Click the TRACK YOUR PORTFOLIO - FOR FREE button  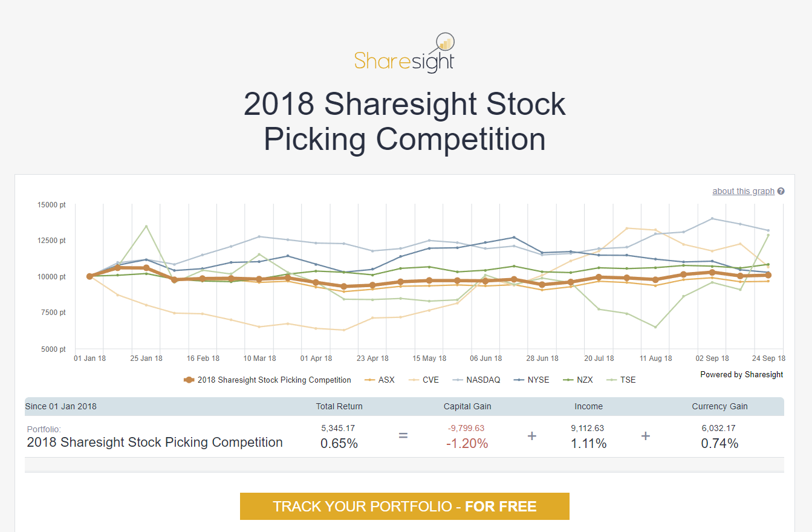(x=405, y=506)
